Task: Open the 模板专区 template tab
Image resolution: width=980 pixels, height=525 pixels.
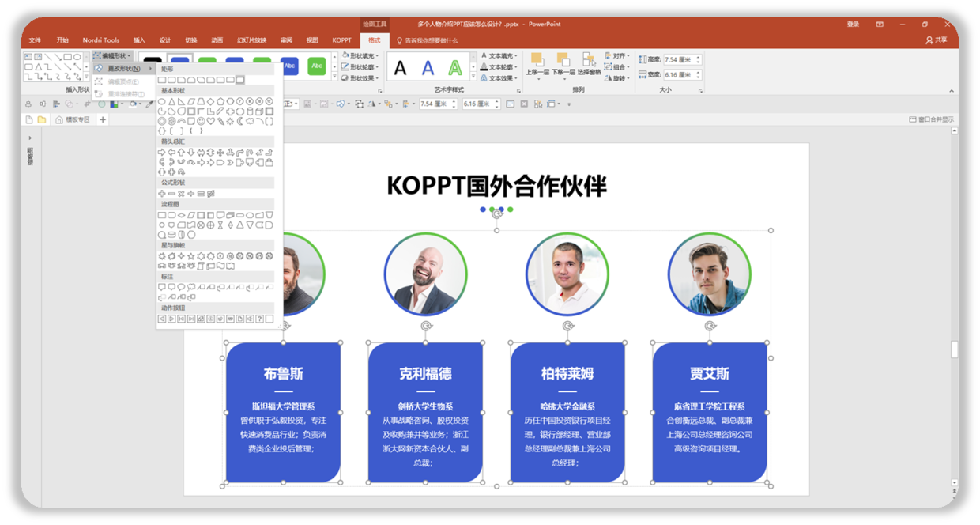Action: coord(72,119)
